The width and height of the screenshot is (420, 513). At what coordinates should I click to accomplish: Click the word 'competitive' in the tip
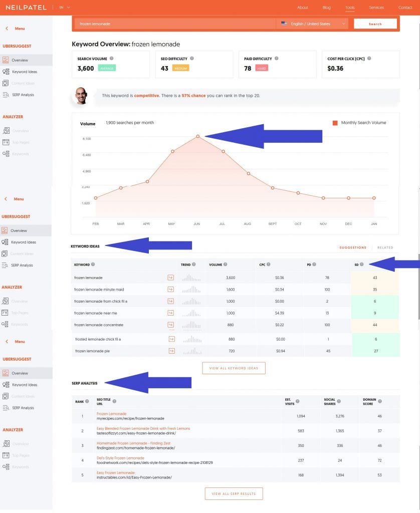146,96
